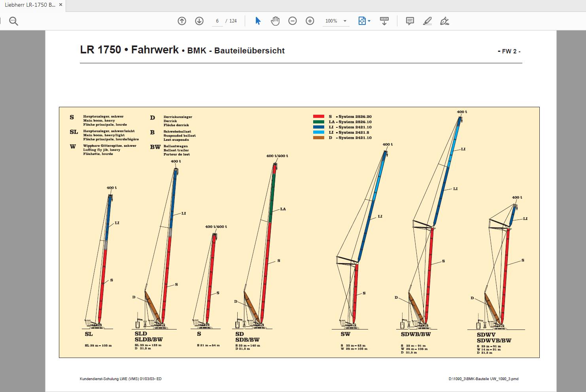
Task: Select the Liebherr LR-1750 document tab
Action: [x=30, y=5]
